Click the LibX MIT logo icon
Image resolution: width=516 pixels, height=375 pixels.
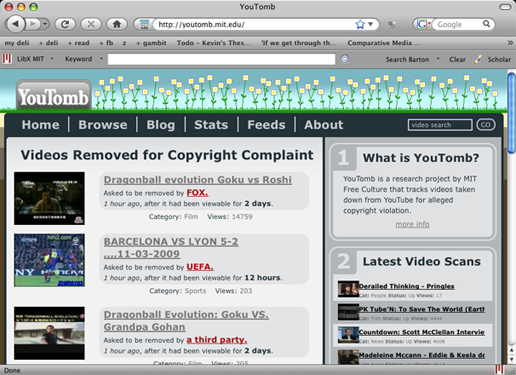pos(7,59)
